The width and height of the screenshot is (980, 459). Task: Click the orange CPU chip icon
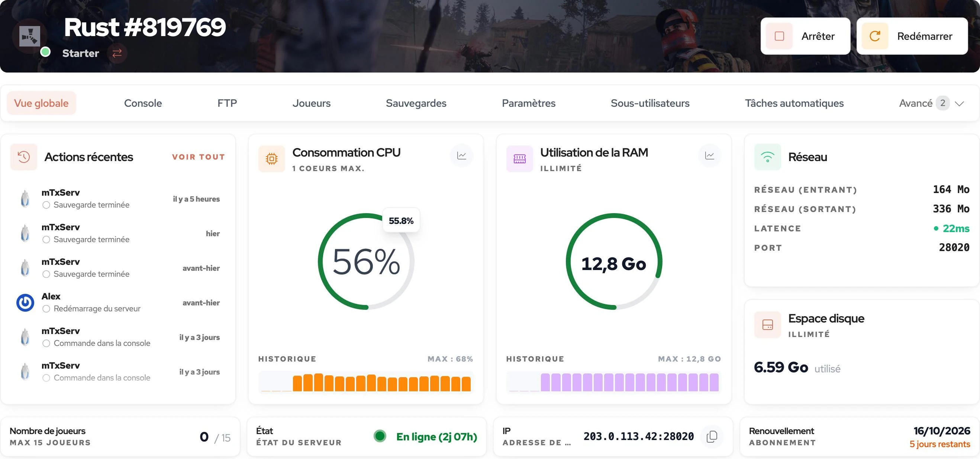pos(272,158)
